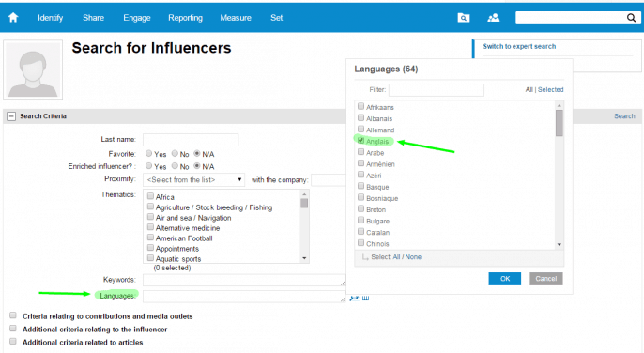The width and height of the screenshot is (644, 353).
Task: Check the Albanais language
Action: (360, 118)
